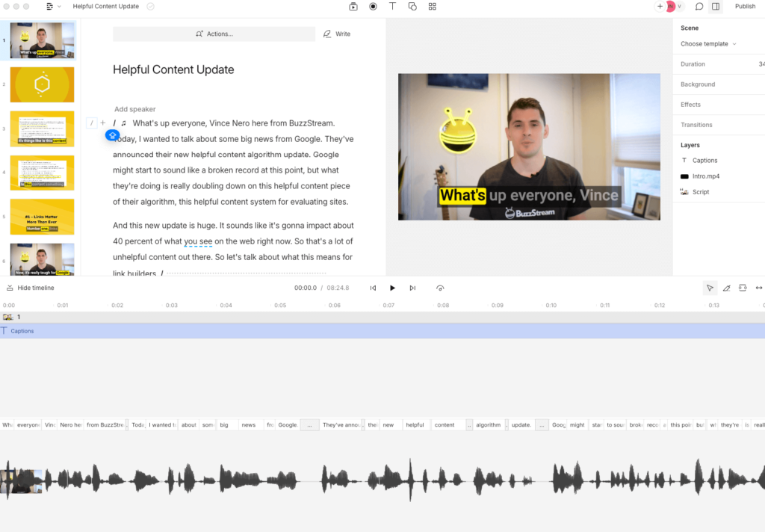The width and height of the screenshot is (765, 532).
Task: Click the playback speed icon
Action: 440,288
